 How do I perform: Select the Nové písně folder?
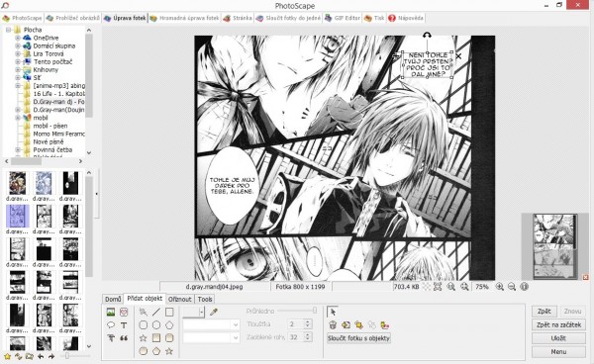tap(49, 141)
